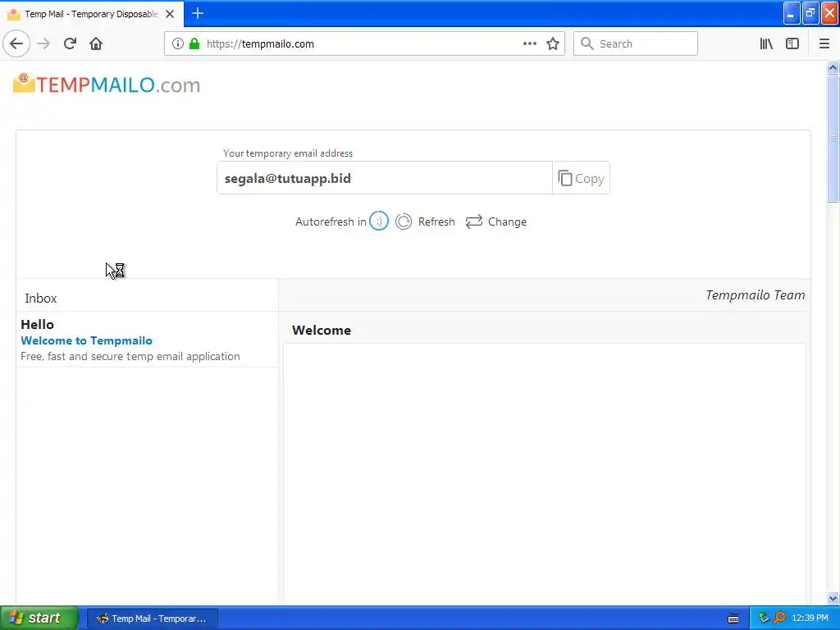Screen dimensions: 840x630
Task: Click the green shield tray icon
Action: pyautogui.click(x=764, y=618)
